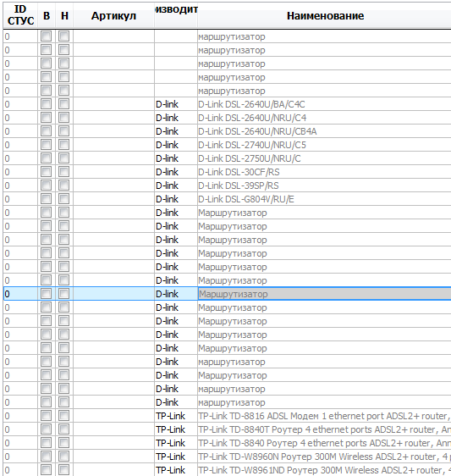Image resolution: width=451 pixels, height=476 pixels.
Task: Check Н box in DSL-30CF/RS row
Action: 64,172
